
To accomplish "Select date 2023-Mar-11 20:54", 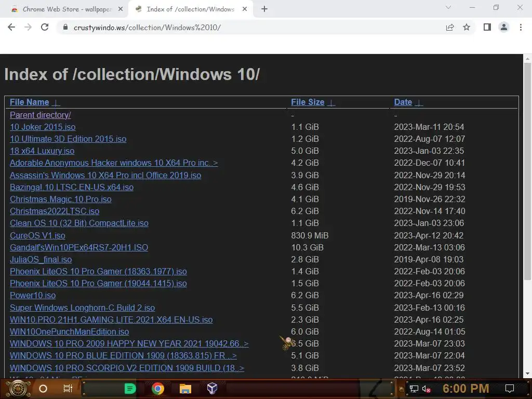I will pyautogui.click(x=429, y=127).
